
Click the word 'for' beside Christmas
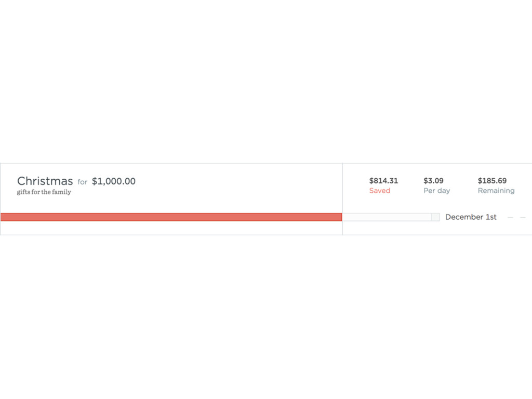click(83, 182)
